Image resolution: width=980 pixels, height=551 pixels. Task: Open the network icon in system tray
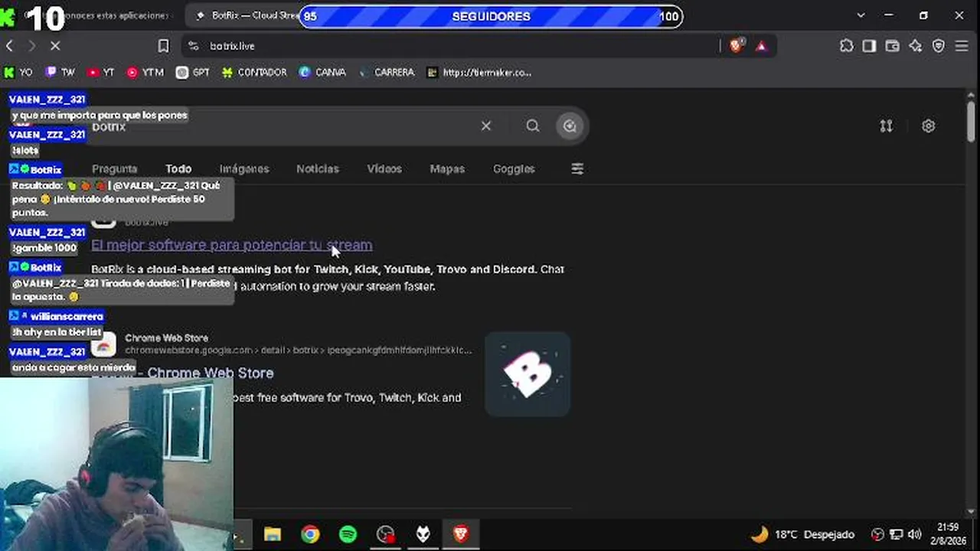[896, 534]
